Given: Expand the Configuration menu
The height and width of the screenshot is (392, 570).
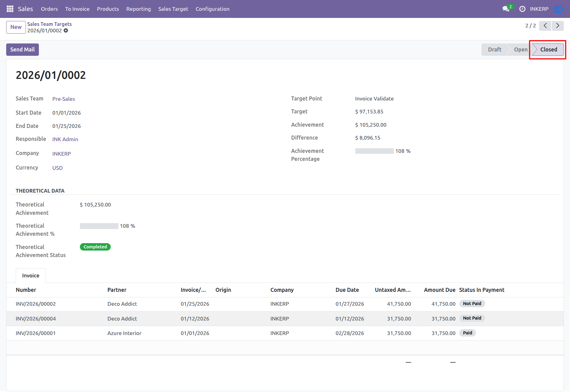Looking at the screenshot, I should (213, 9).
